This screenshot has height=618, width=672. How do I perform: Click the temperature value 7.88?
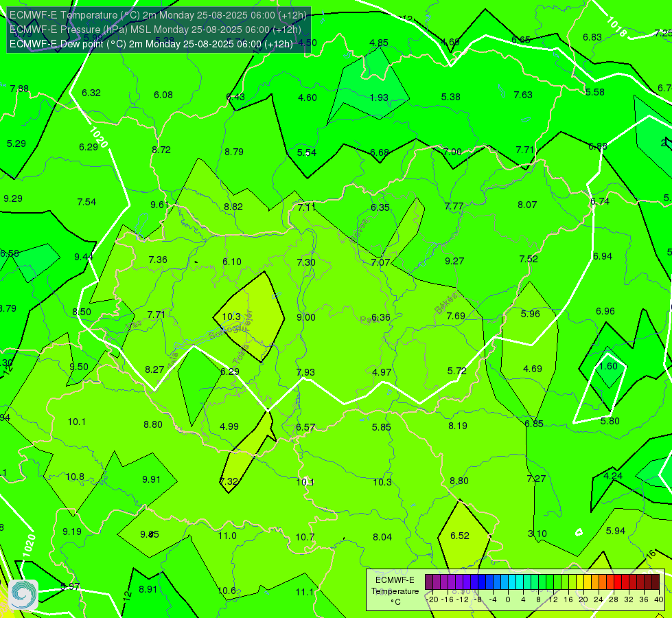point(19,89)
